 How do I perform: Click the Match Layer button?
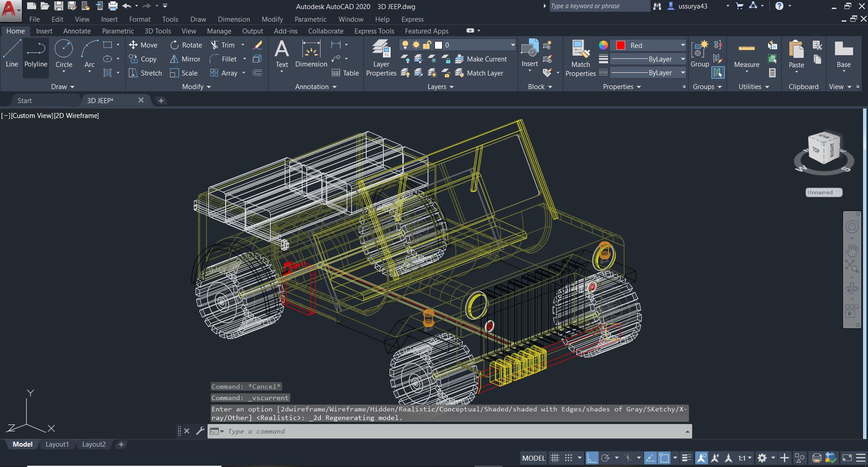(x=479, y=73)
